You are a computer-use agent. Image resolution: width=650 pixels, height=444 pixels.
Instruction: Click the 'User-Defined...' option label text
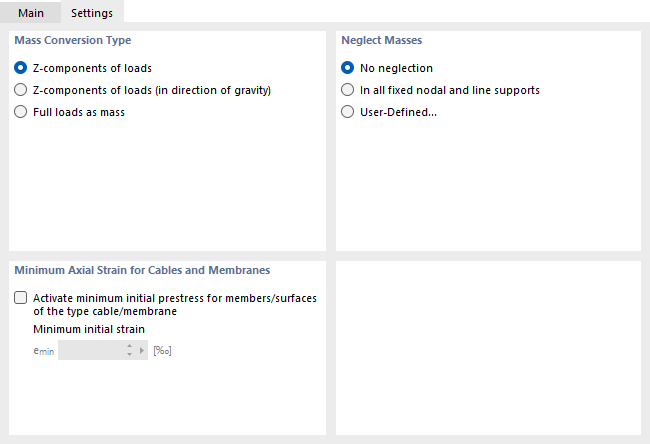point(398,112)
